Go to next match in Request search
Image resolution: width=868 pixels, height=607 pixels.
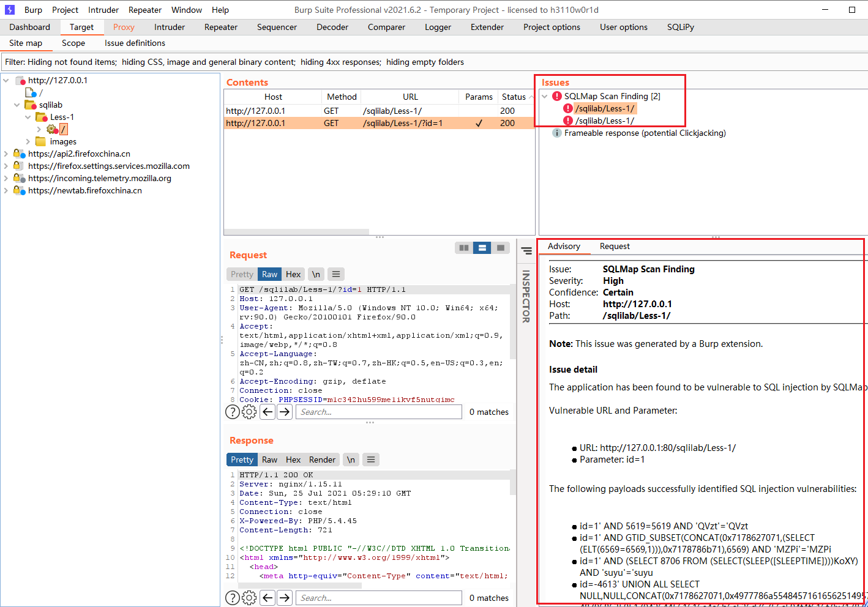tap(285, 412)
